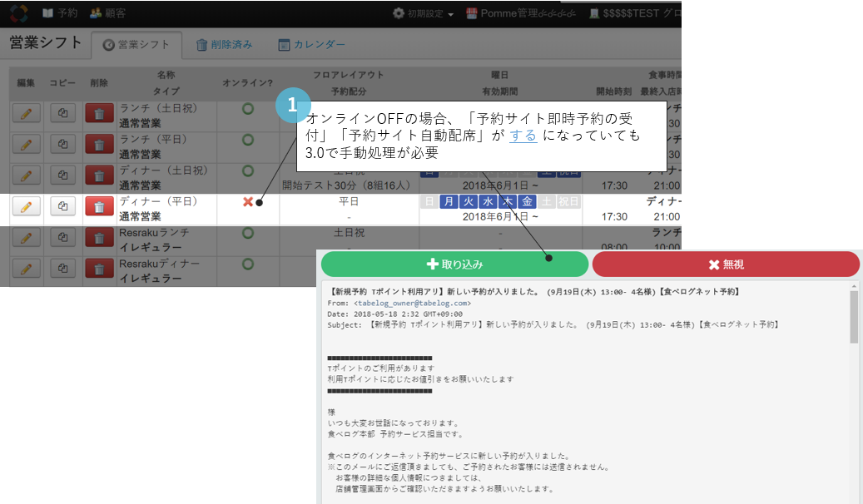Screen dimensions: 863x504
Task: Click the 火 day badge in ディナー(平日) row
Action: click(469, 202)
